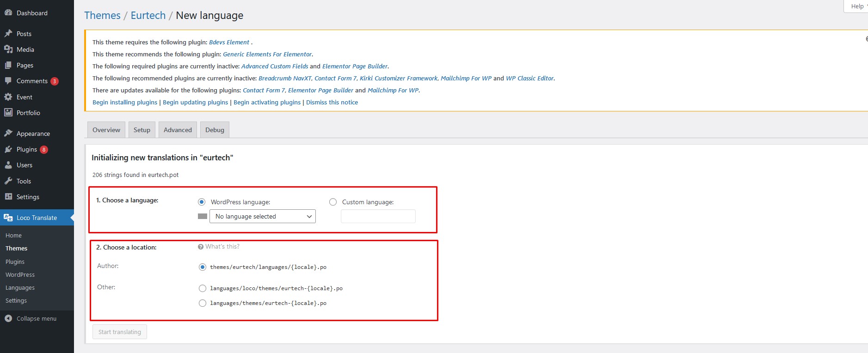Open Kirki Customizer Framework link

tap(399, 78)
